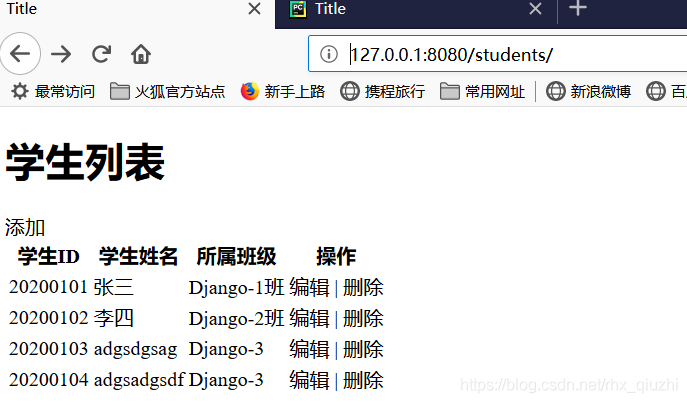
Task: Open a new tab with plus button
Action: (x=578, y=8)
